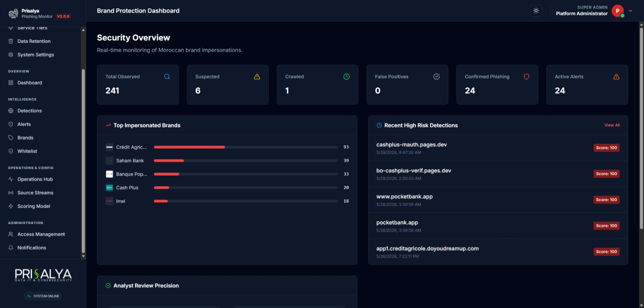Click the Crédit Agricole brand logo icon
Screen dimensions: 644x308
[109, 147]
